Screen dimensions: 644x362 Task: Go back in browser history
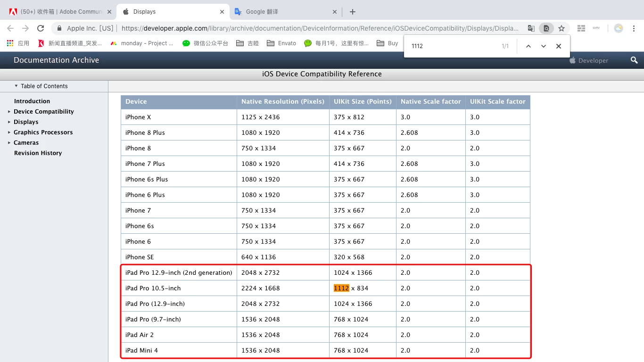point(10,28)
